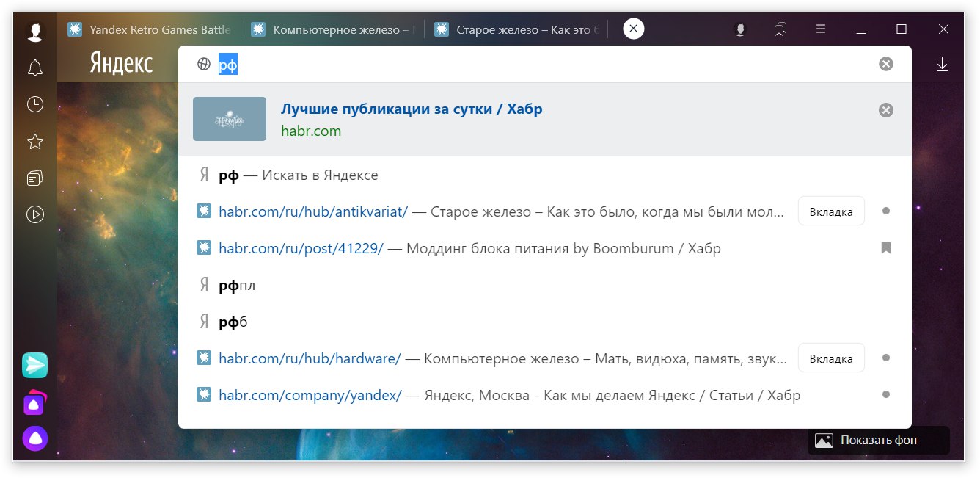This screenshot has width=980, height=478.
Task: Click the dot indicator in antikvariat row
Action: coord(886,211)
